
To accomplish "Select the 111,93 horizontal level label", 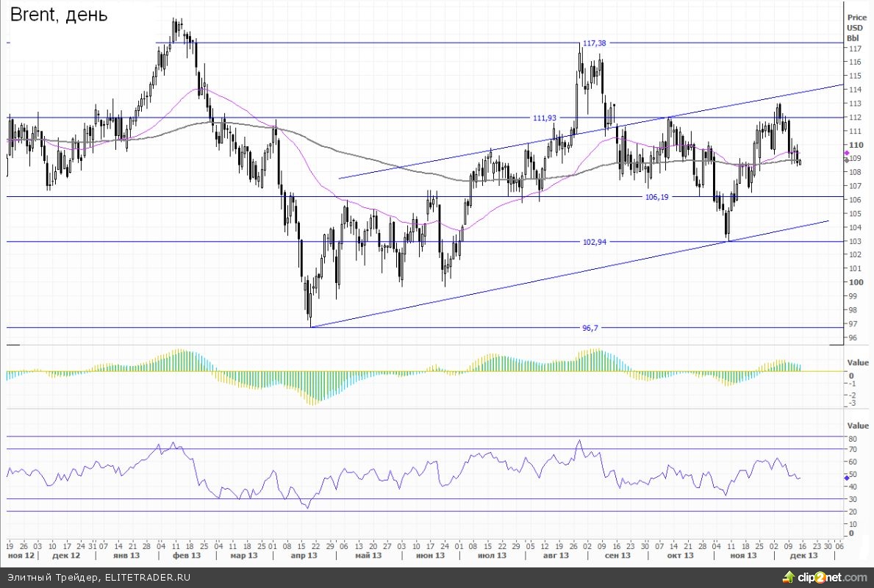I will tap(545, 118).
